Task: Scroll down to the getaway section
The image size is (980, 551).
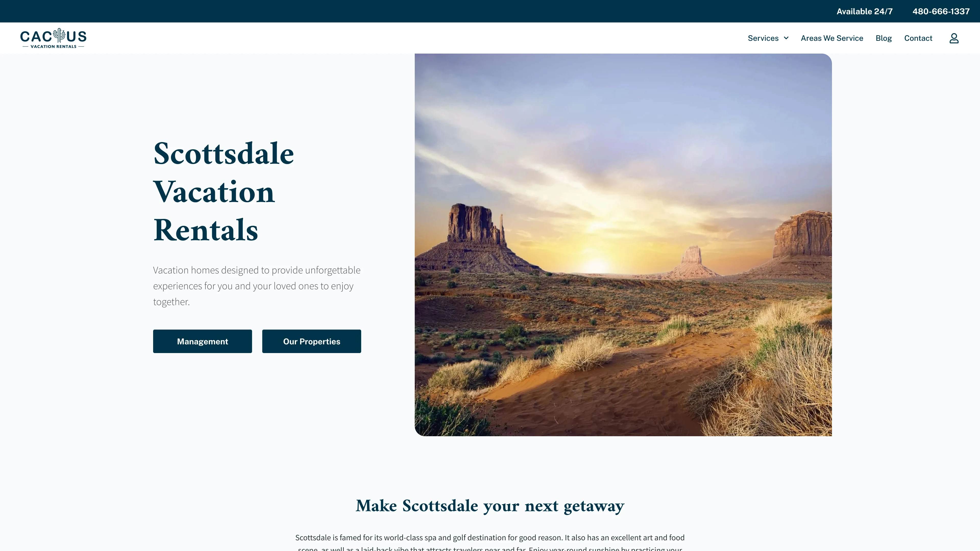Action: [x=490, y=506]
